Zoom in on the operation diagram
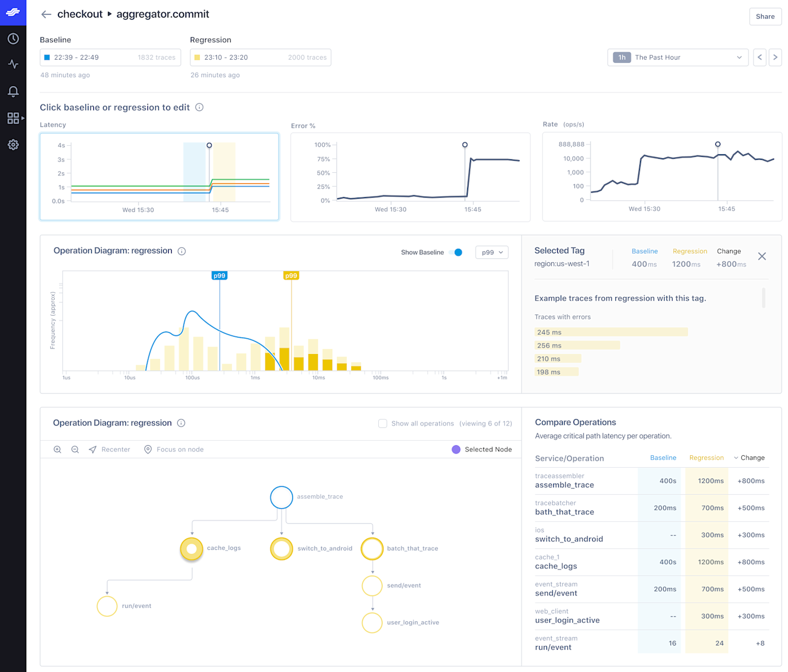The image size is (788, 672). pos(57,450)
